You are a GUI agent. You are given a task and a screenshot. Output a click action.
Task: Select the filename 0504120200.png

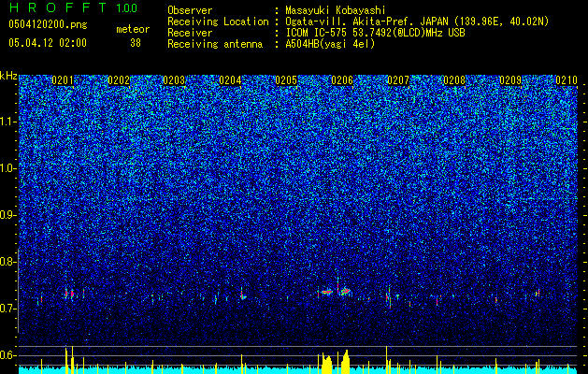click(x=48, y=24)
